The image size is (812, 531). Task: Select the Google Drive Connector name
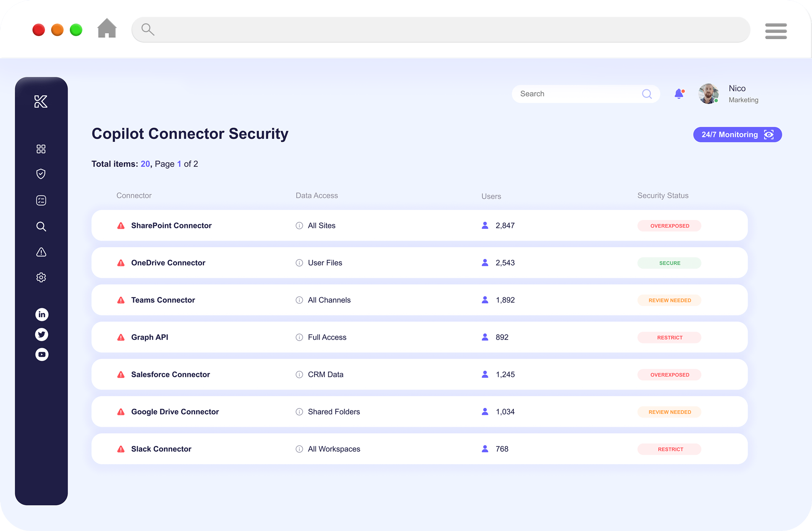(x=175, y=412)
